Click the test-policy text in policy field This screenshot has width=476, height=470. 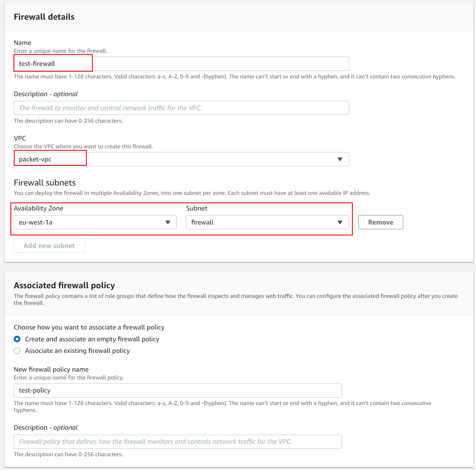click(x=35, y=390)
